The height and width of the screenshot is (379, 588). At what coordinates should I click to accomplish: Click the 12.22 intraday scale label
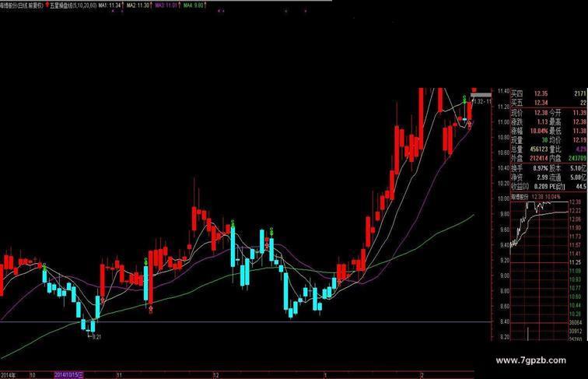pos(576,211)
